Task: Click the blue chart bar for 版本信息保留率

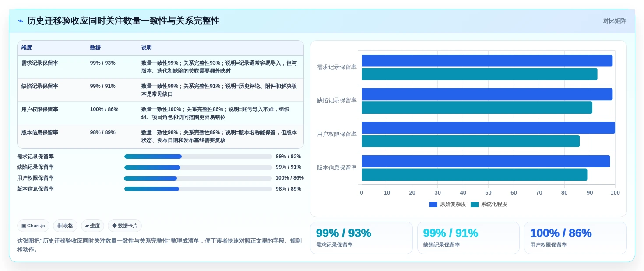Action: point(486,161)
